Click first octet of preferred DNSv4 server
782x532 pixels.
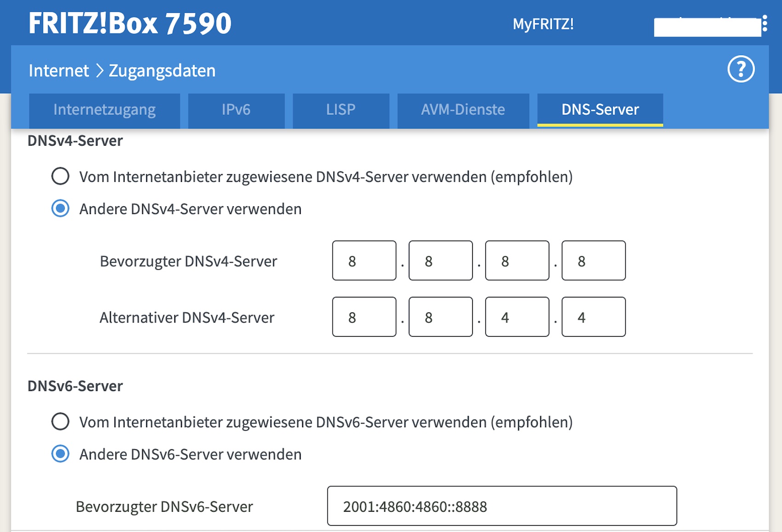[364, 260]
